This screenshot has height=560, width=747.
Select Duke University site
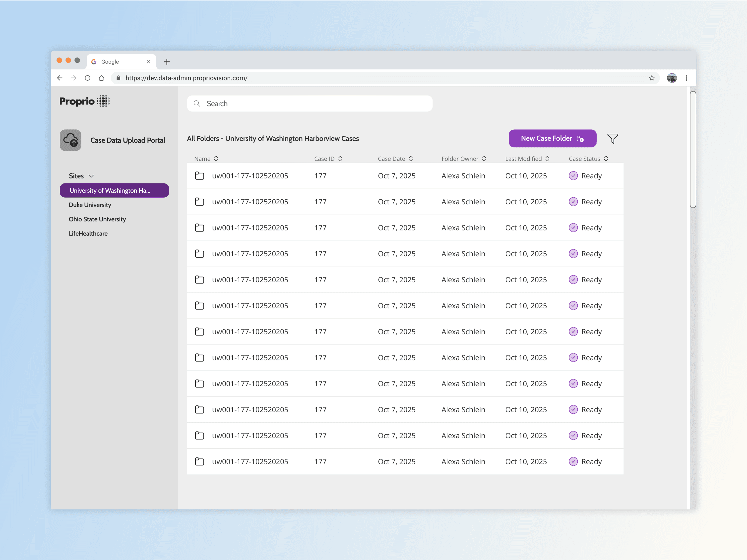click(90, 205)
